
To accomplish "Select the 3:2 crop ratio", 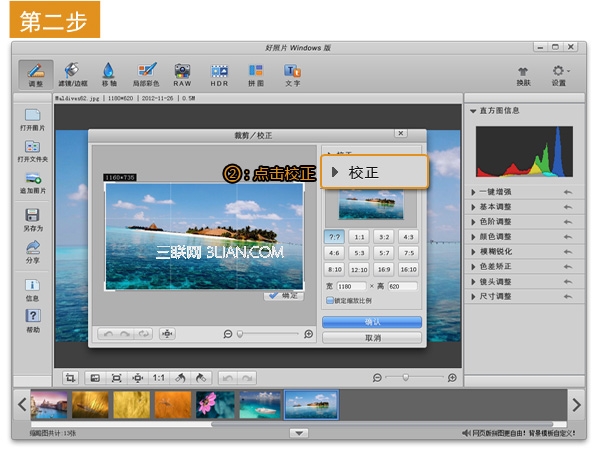I will [x=384, y=237].
